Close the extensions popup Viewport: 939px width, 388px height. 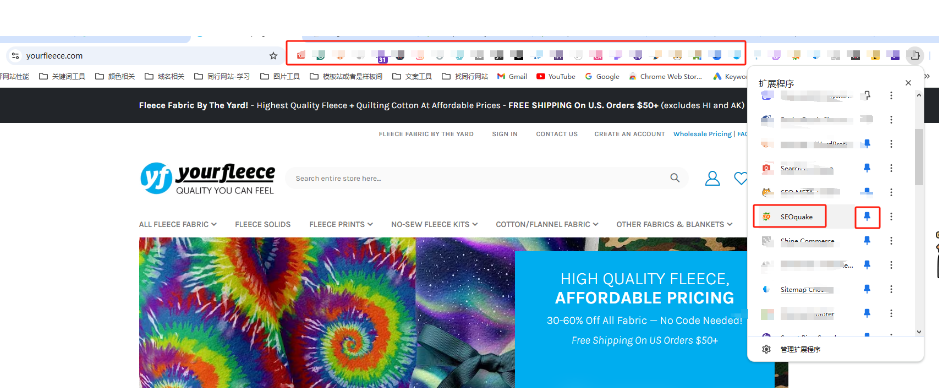[908, 83]
